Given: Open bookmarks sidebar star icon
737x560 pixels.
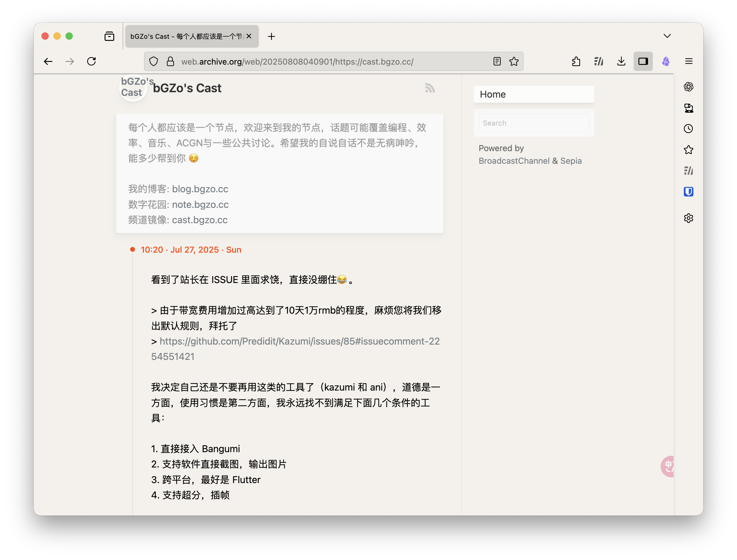Looking at the screenshot, I should pos(688,150).
